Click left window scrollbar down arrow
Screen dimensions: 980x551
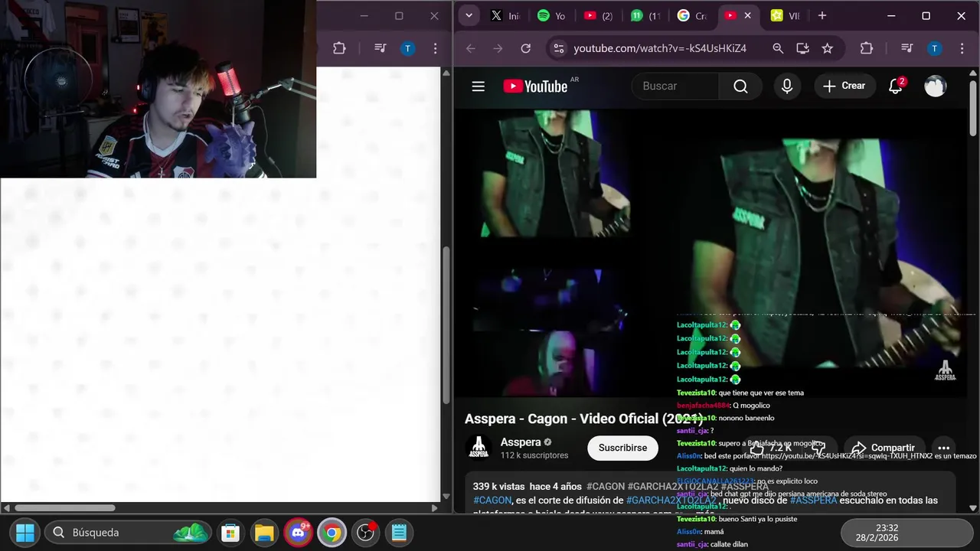pos(446,496)
